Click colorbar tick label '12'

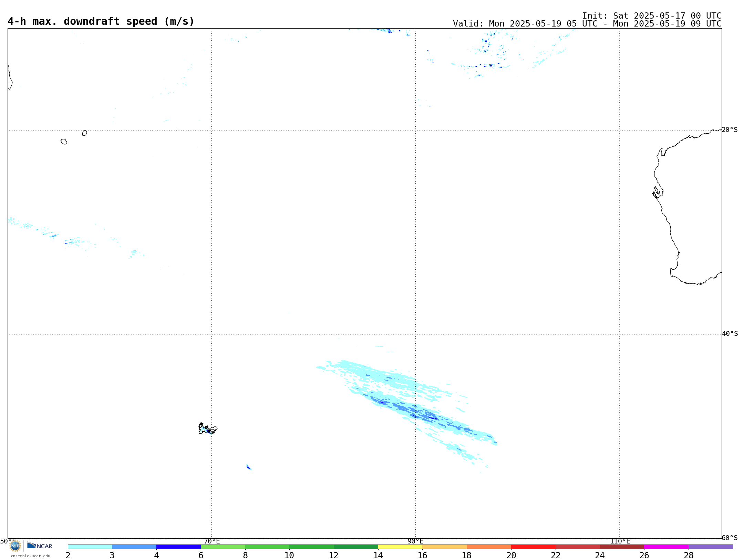[334, 556]
